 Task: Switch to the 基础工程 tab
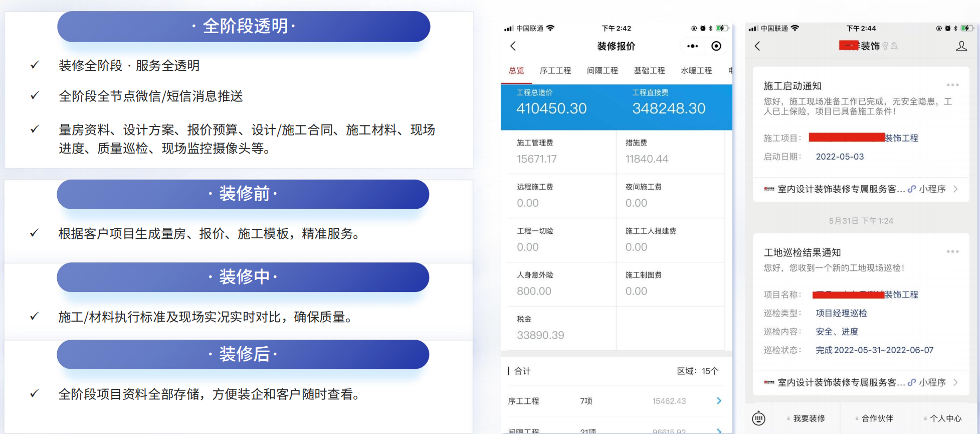coord(649,71)
